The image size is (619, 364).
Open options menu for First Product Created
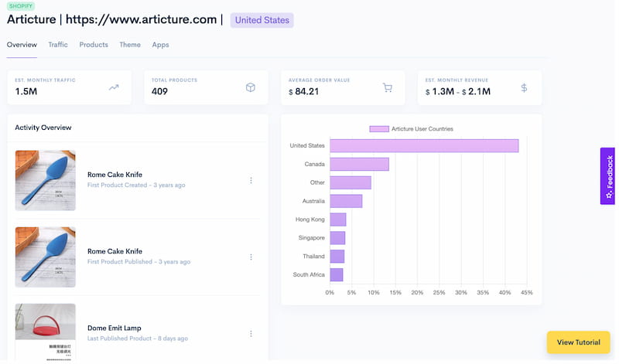coord(251,180)
